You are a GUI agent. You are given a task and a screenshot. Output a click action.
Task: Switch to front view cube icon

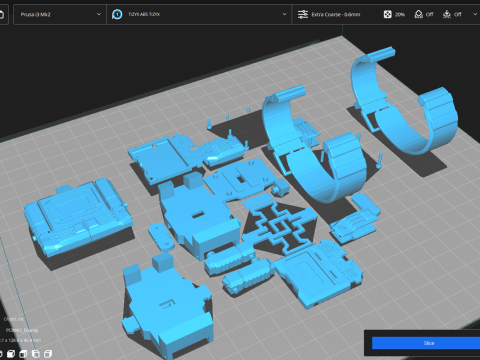[11, 354]
